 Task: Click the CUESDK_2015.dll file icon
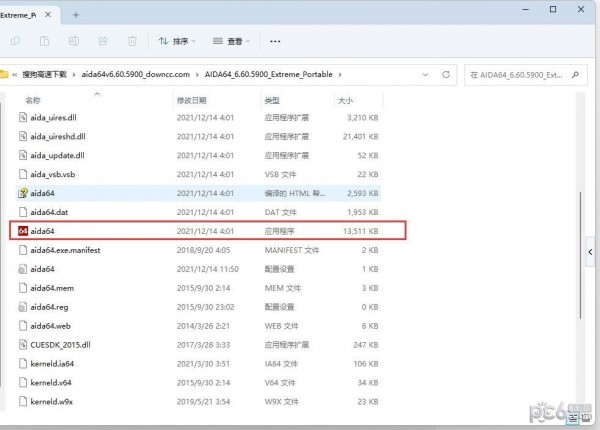[x=23, y=344]
